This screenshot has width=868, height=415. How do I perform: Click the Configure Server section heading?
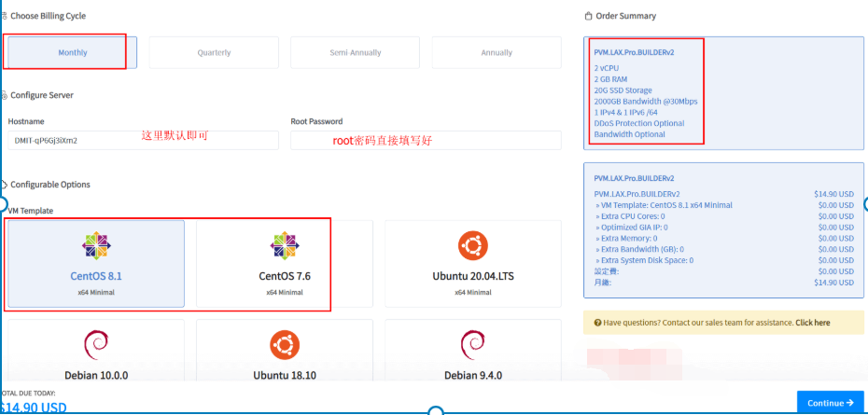click(41, 95)
